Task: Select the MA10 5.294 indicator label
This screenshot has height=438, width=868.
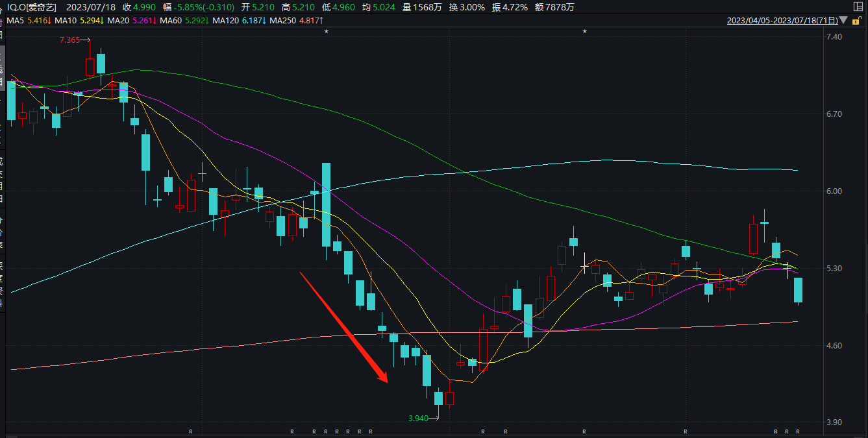Action: coord(79,21)
